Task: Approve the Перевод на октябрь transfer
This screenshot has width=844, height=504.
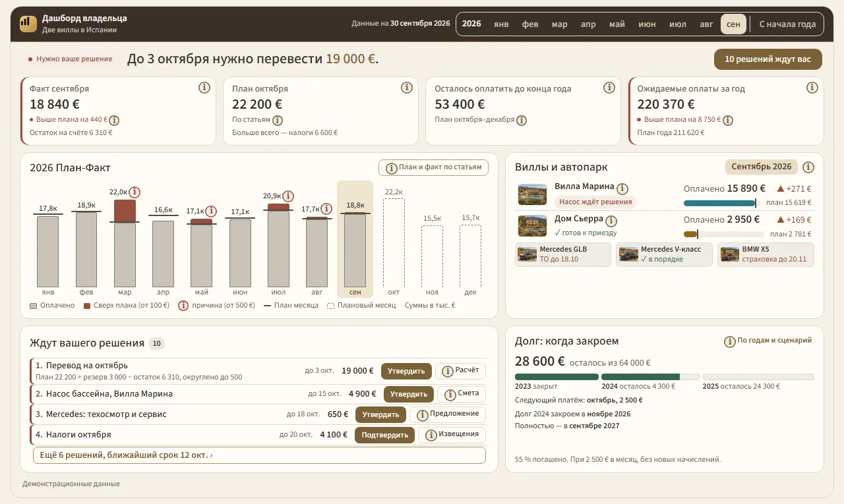Action: 406,372
